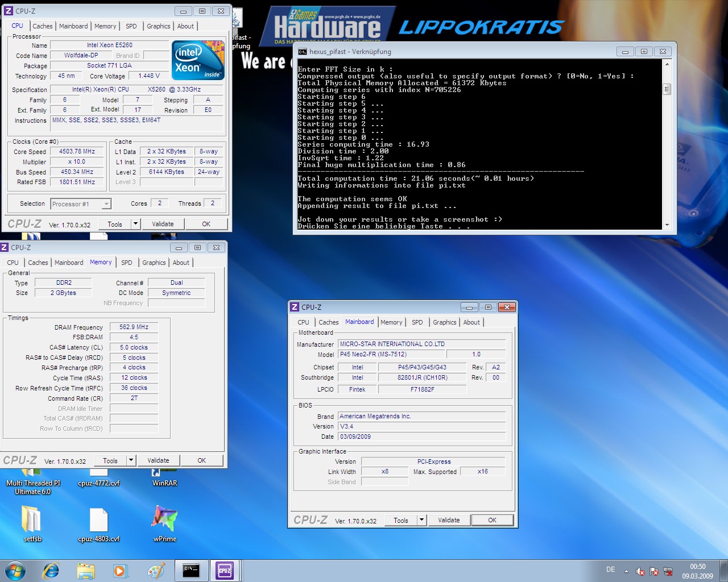Click the Core Voltage 1.448 V value
728x582 pixels.
click(x=149, y=76)
